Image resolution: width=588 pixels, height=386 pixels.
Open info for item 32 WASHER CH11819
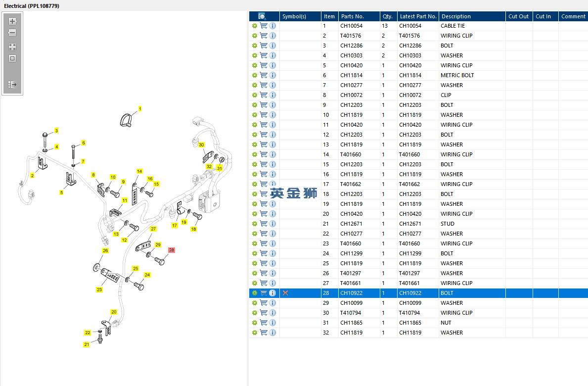point(272,333)
